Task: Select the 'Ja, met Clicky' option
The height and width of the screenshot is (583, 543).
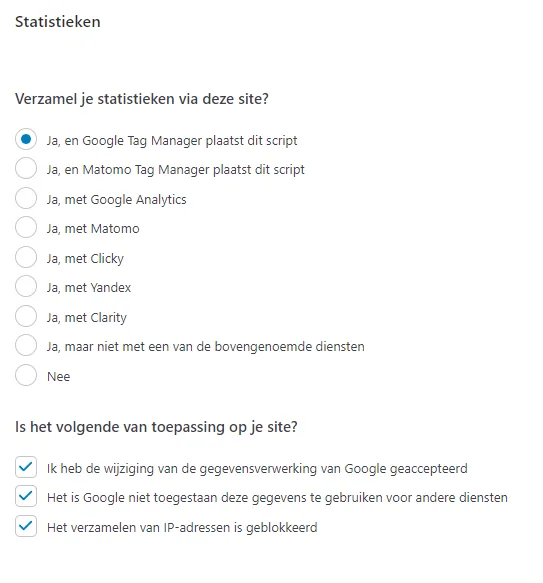Action: pos(26,257)
